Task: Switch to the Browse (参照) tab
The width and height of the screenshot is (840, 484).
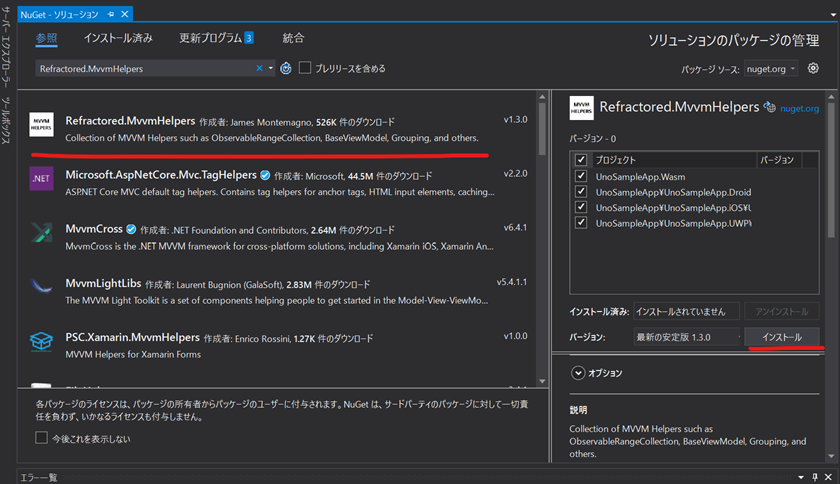Action: [x=46, y=38]
